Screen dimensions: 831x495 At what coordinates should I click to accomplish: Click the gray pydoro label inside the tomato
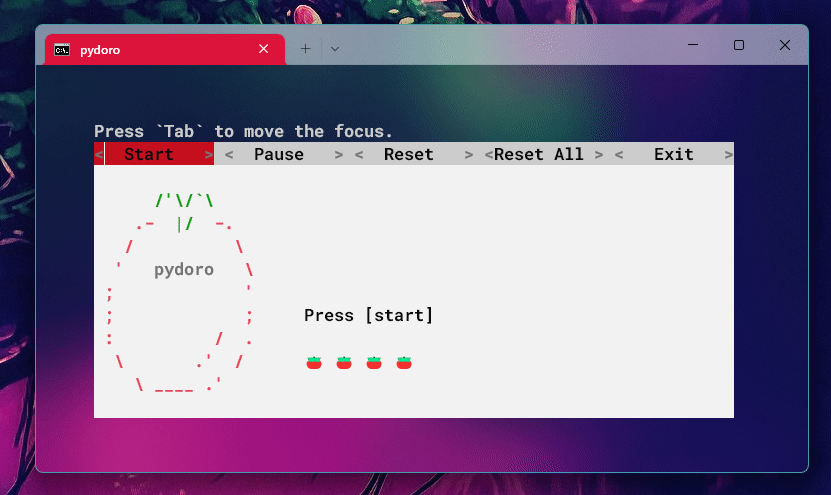pyautogui.click(x=184, y=269)
